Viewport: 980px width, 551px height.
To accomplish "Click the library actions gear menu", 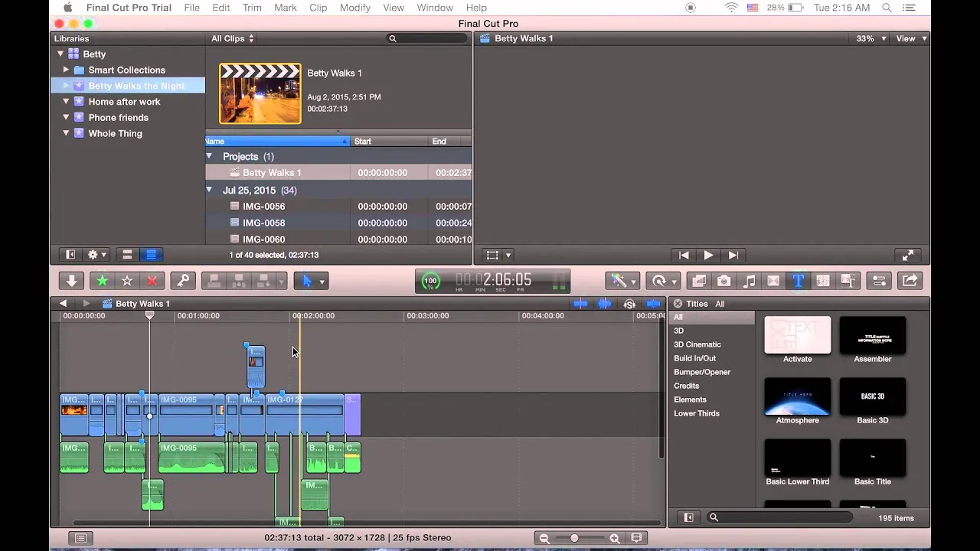I will [97, 255].
